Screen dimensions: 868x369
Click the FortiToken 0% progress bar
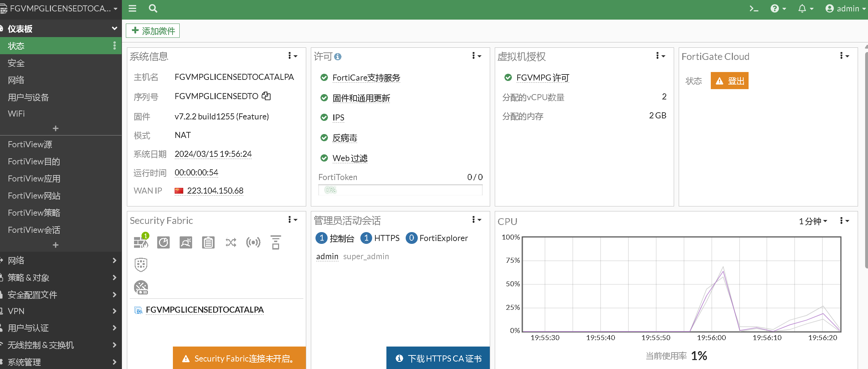pyautogui.click(x=400, y=190)
